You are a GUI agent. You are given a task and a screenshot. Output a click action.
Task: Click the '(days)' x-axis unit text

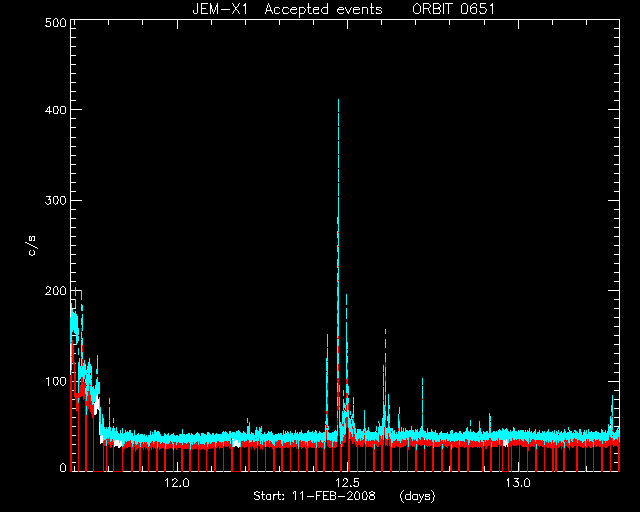pos(417,496)
